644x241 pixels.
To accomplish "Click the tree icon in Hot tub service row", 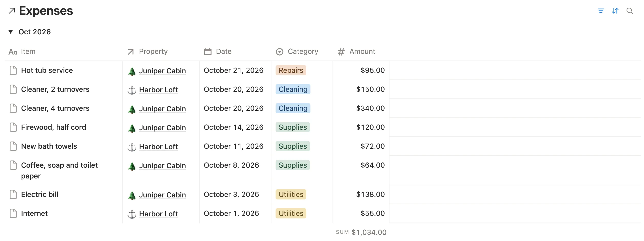I will (132, 71).
